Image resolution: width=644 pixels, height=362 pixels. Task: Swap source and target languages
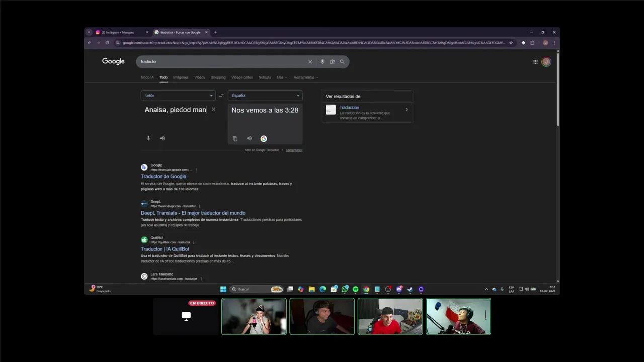pyautogui.click(x=221, y=96)
